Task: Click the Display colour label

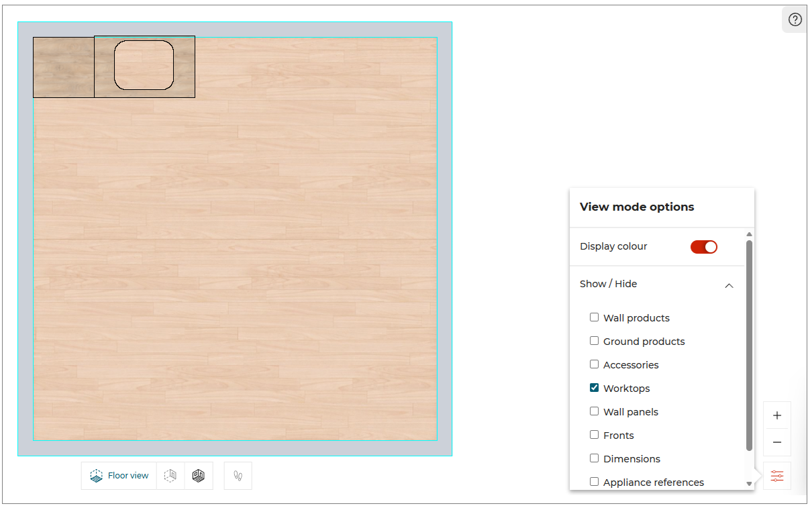Action: pyautogui.click(x=613, y=246)
